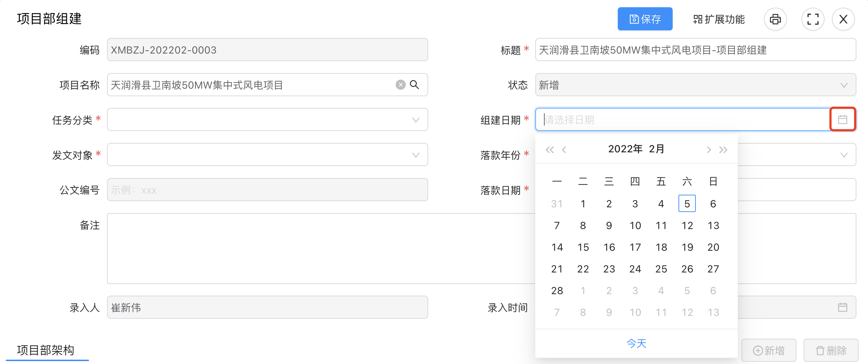The width and height of the screenshot is (868, 364).
Task: Open the 状态 dropdown showing 新增
Action: click(x=695, y=85)
